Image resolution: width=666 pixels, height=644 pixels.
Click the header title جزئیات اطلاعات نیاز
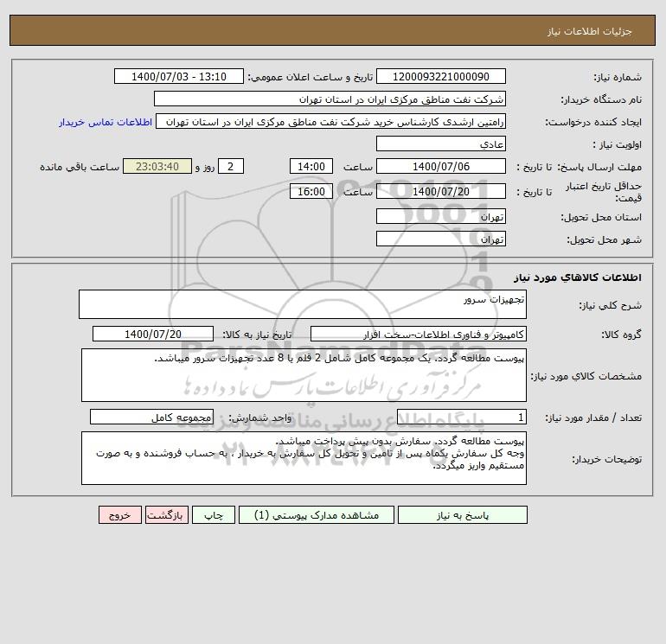coord(589,31)
